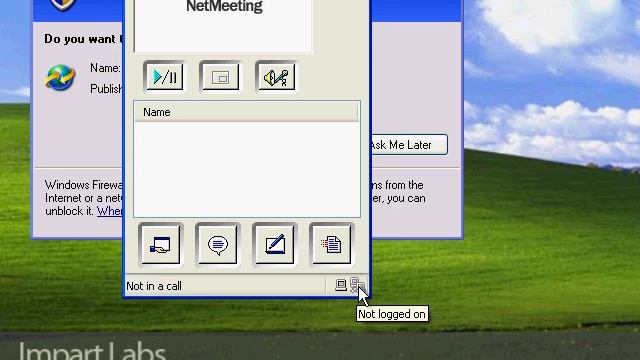
Task: Click the NetMeeting video display area
Action: tap(223, 26)
